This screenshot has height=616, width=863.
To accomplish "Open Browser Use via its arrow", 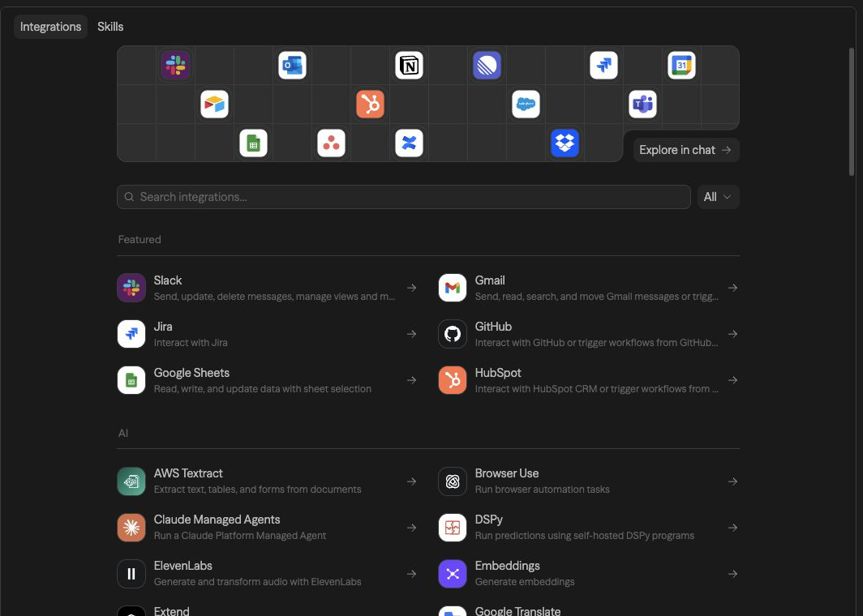I will (732, 481).
